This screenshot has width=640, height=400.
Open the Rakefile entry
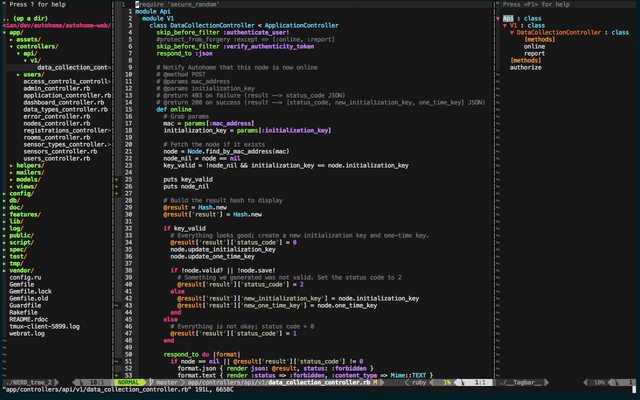23,312
